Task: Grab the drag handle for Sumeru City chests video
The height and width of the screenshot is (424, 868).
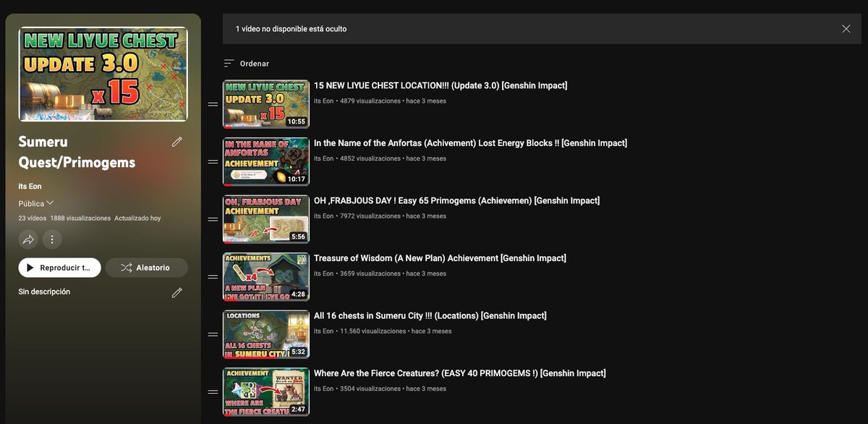Action: pos(213,334)
